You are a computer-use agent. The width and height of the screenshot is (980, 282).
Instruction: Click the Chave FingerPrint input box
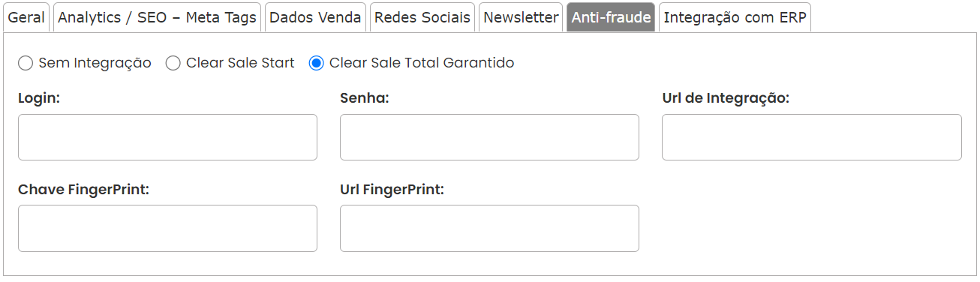(x=167, y=228)
